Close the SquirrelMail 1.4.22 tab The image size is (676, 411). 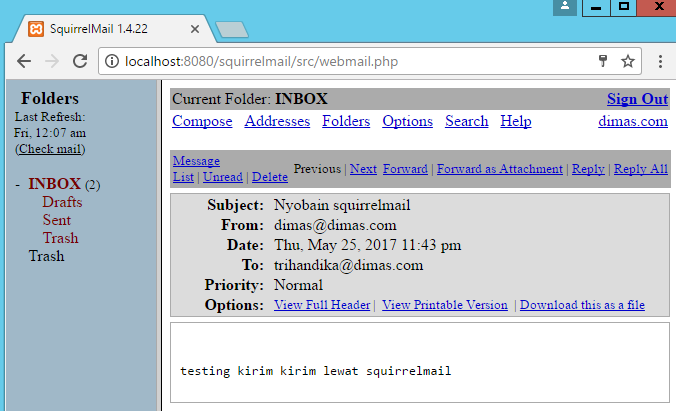pos(195,29)
